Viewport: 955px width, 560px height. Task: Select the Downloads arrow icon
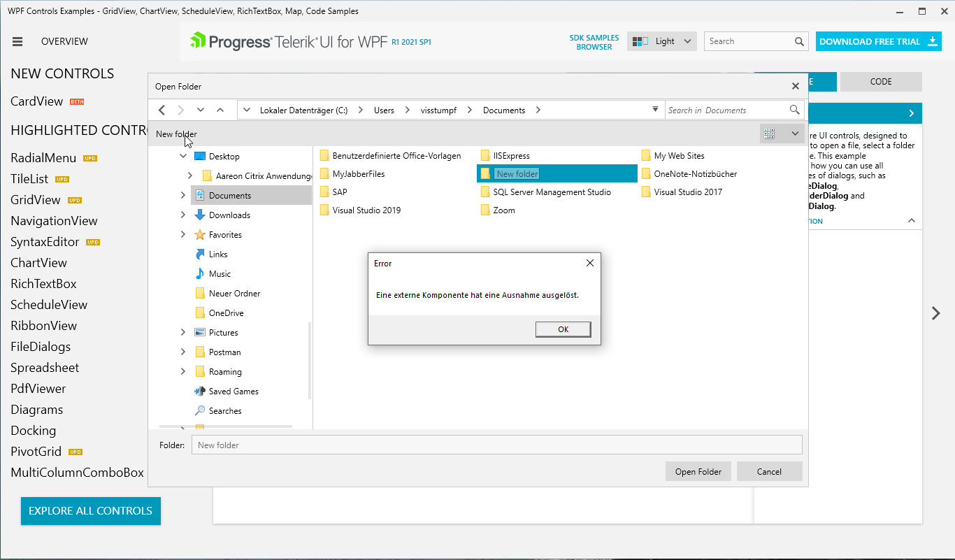[x=200, y=215]
